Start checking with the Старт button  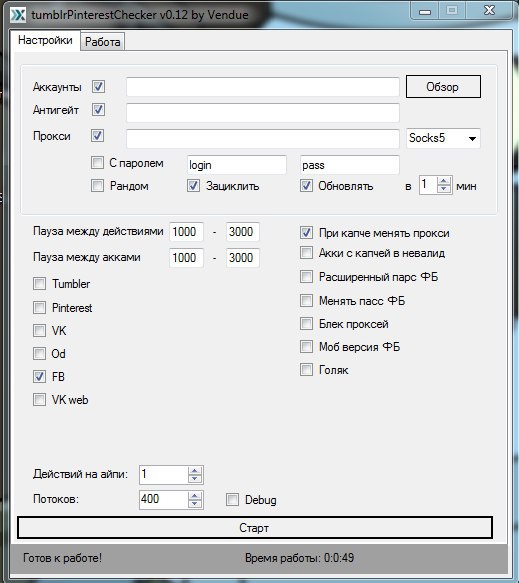(255, 527)
